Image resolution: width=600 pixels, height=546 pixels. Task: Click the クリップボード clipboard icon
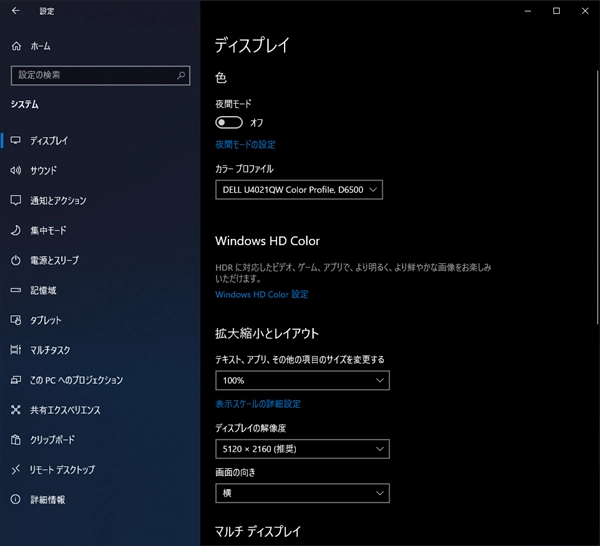16,440
